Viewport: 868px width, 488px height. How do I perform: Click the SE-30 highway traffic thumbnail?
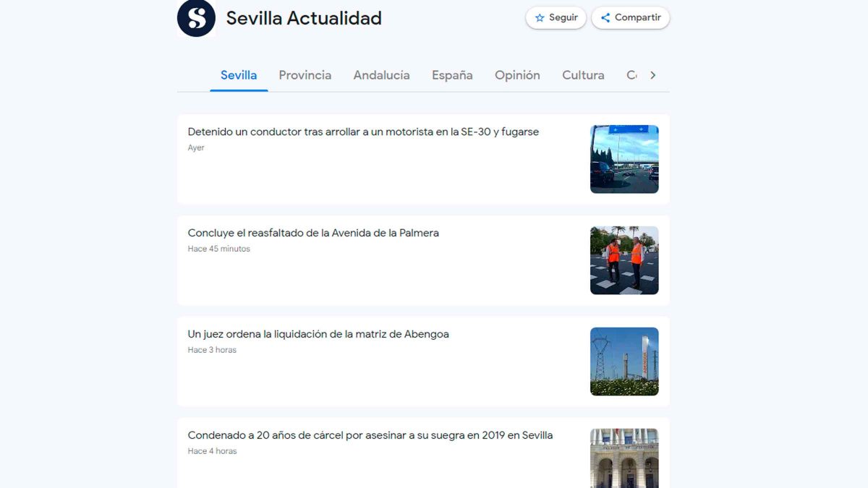(624, 159)
